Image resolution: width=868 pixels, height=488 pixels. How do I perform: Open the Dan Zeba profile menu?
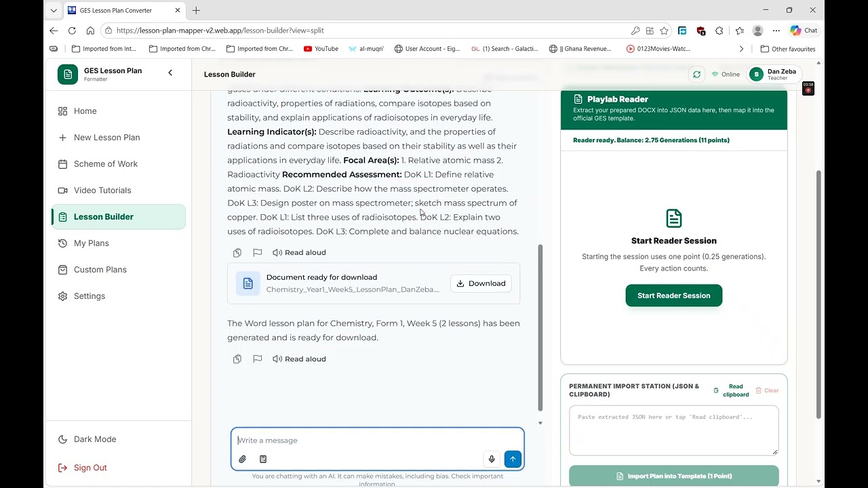(x=774, y=75)
